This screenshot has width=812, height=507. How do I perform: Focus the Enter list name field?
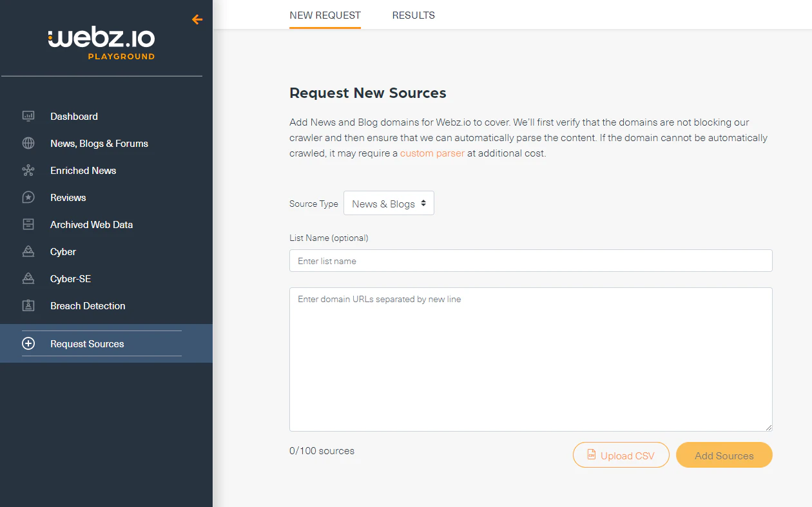pyautogui.click(x=530, y=260)
